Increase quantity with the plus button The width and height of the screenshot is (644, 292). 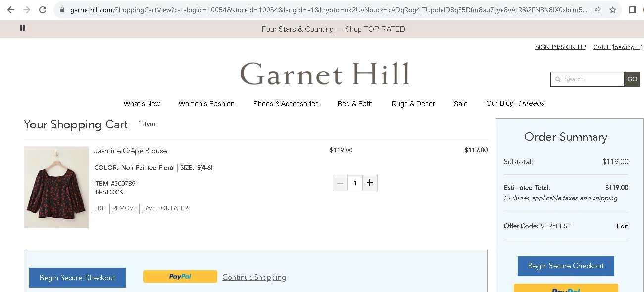click(370, 183)
